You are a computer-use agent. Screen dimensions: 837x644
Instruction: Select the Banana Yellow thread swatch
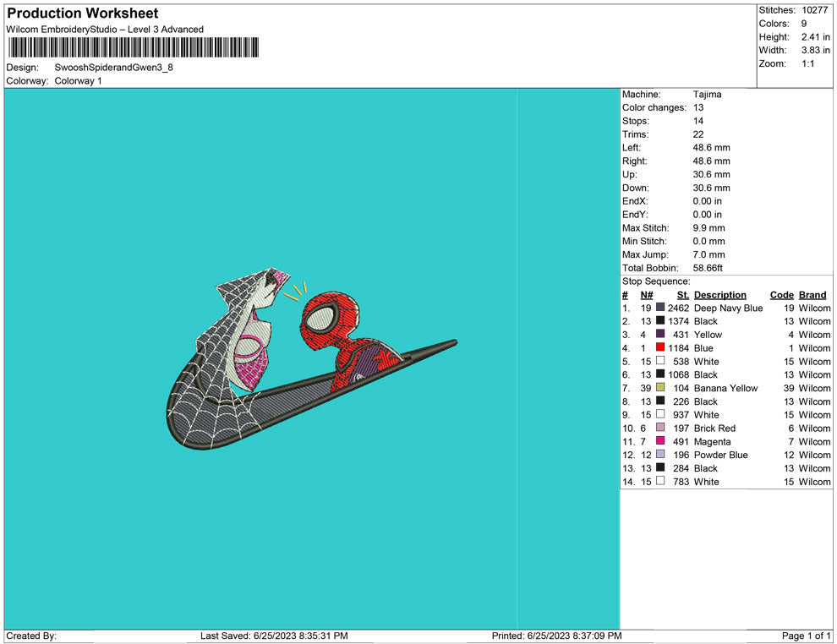(660, 389)
